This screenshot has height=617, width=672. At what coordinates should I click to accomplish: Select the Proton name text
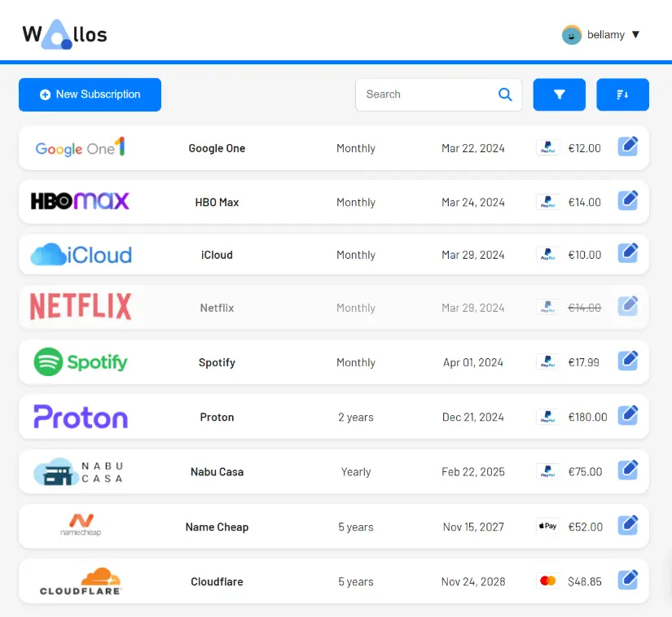(x=217, y=418)
